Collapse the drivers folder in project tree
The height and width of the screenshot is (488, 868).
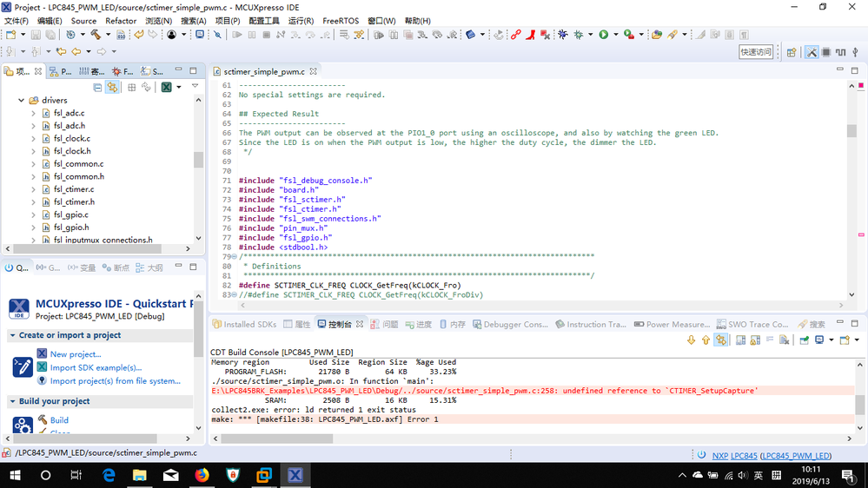pos(21,100)
